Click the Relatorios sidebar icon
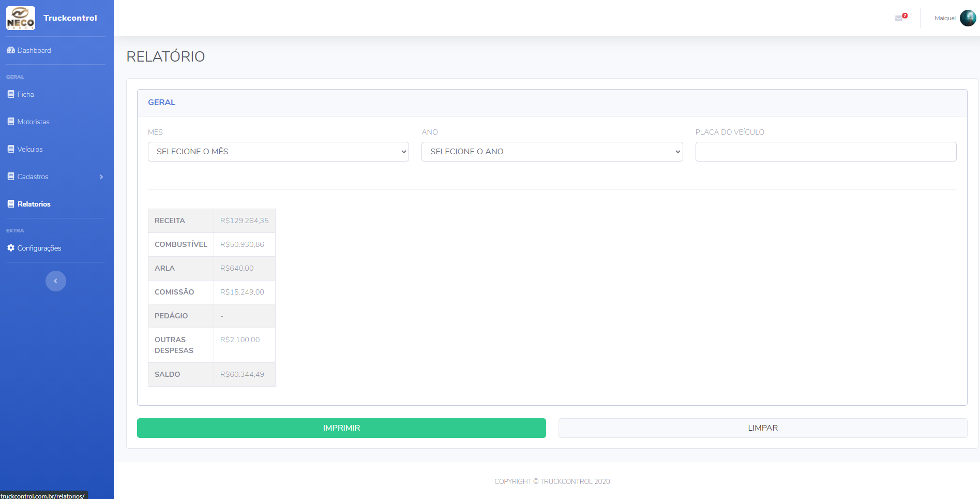The image size is (980, 499). pos(11,203)
